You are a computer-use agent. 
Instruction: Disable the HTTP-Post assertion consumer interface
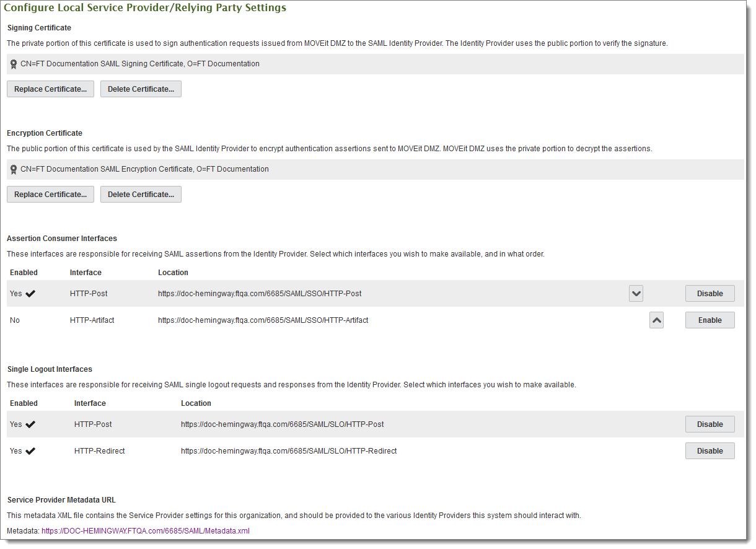(x=710, y=293)
